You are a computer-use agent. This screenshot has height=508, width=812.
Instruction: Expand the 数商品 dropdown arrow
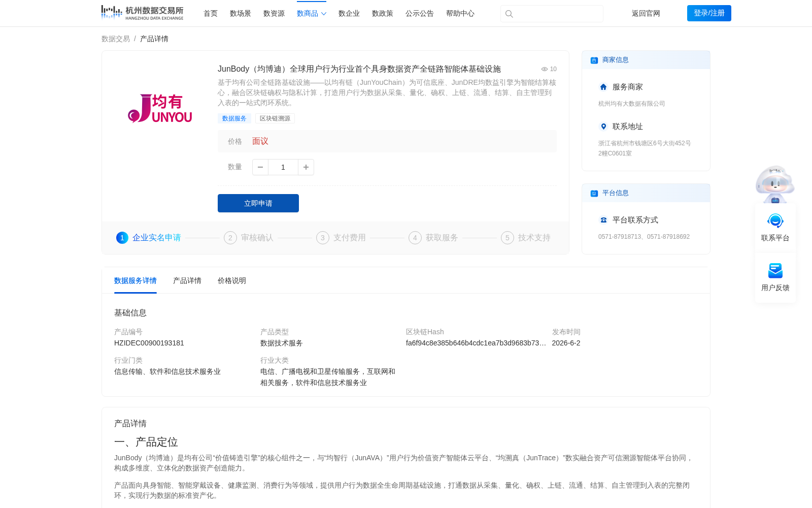324,14
